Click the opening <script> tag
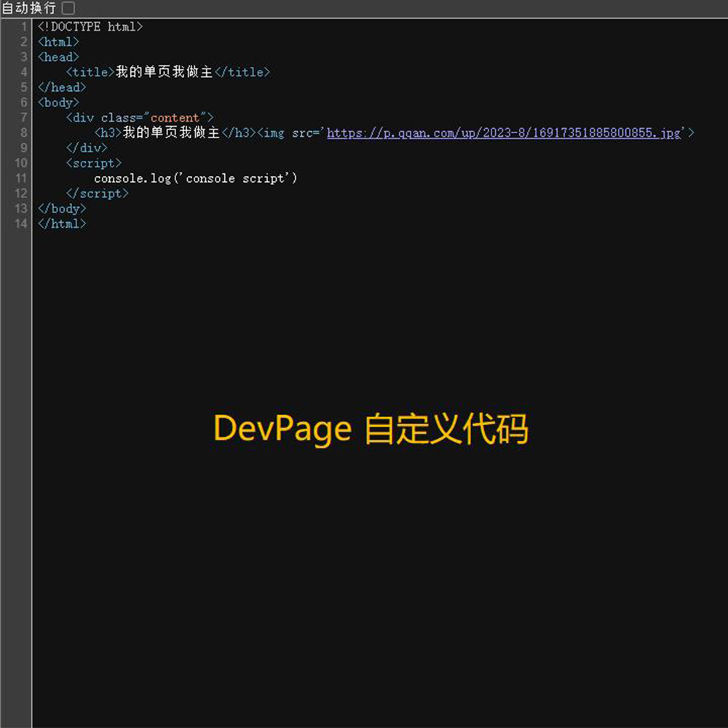The image size is (728, 728). 94,163
